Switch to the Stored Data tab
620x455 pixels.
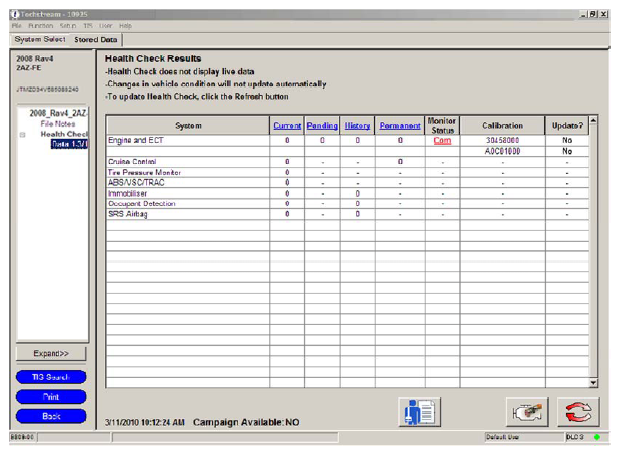click(96, 40)
